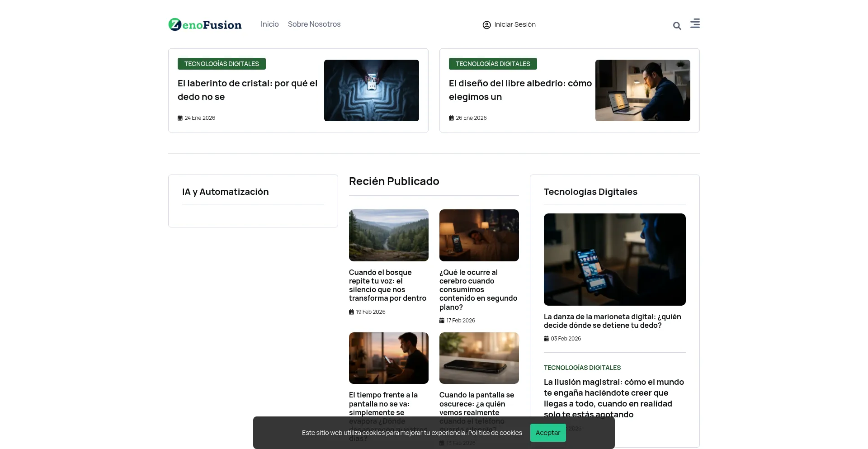Open the phone on table thumbnail
868x449 pixels.
click(479, 358)
